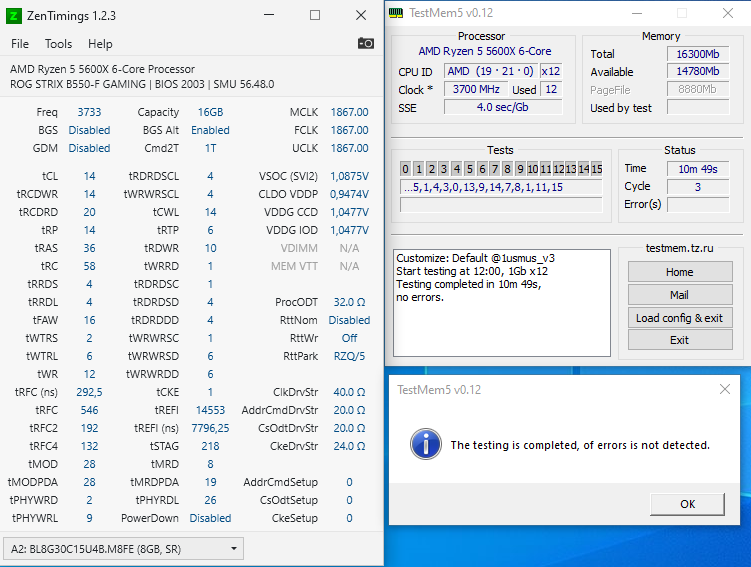Click Load config & exit button
The height and width of the screenshot is (567, 751).
[680, 318]
